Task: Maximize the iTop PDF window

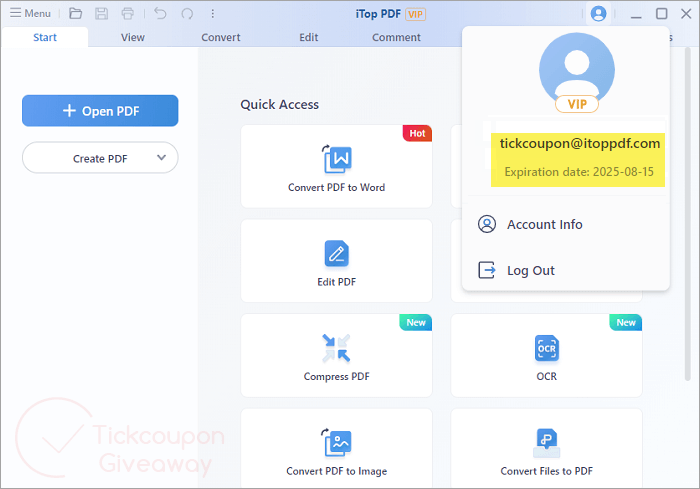Action: pos(662,13)
